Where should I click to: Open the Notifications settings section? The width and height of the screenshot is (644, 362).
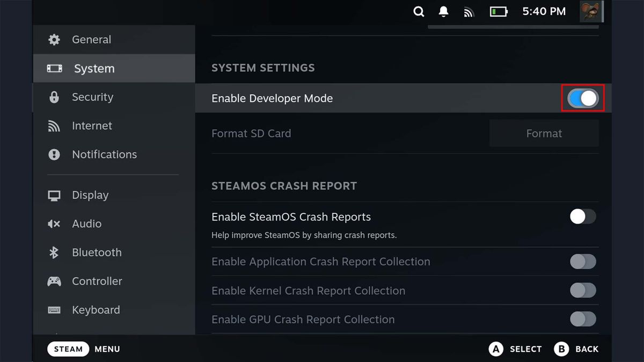104,154
